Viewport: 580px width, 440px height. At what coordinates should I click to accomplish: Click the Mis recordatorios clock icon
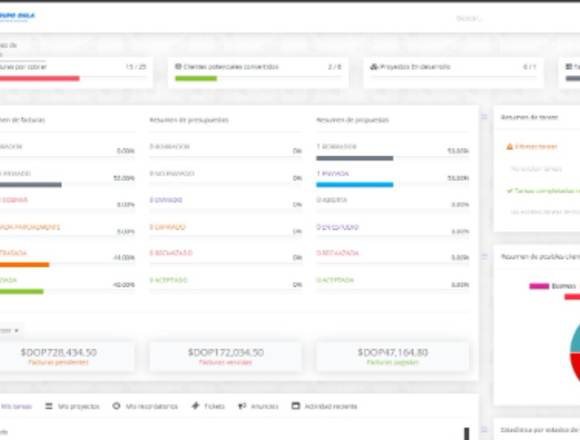coord(116,406)
